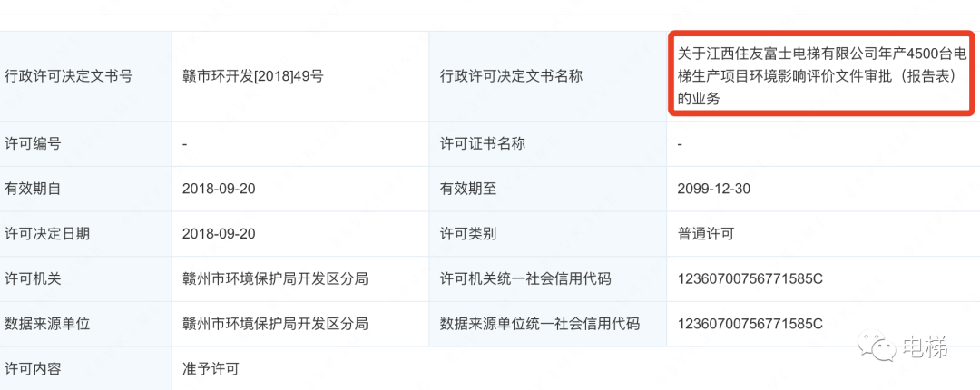
Task: Click 赣州市环境保护局开发区分局 beside 许可机关
Action: [274, 278]
